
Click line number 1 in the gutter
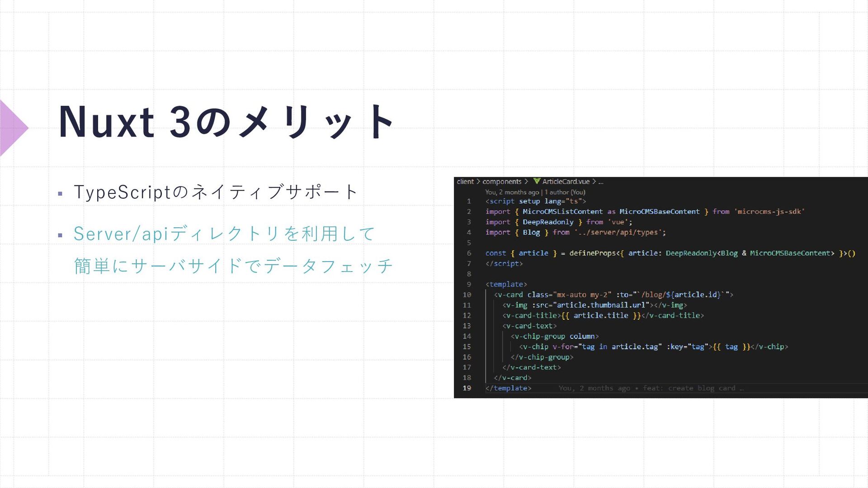click(469, 201)
